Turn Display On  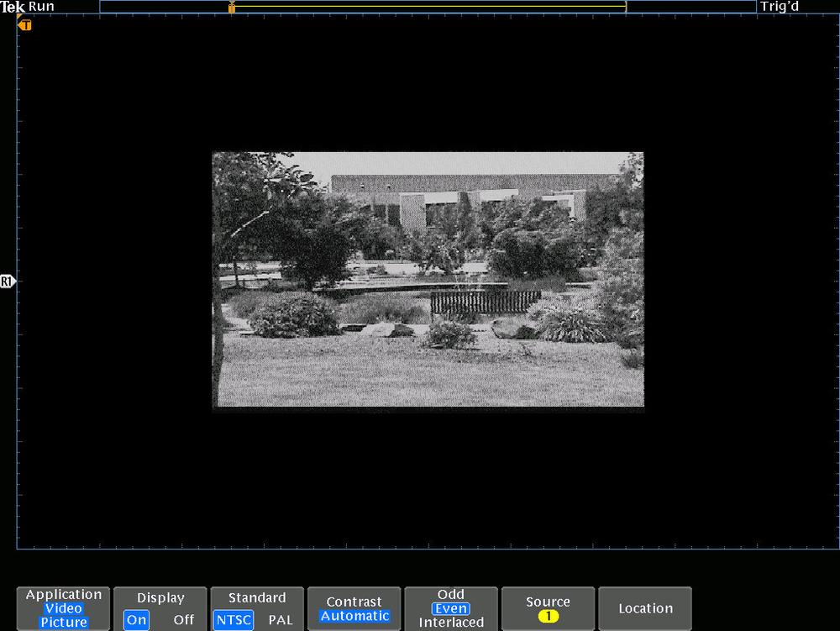pos(136,620)
